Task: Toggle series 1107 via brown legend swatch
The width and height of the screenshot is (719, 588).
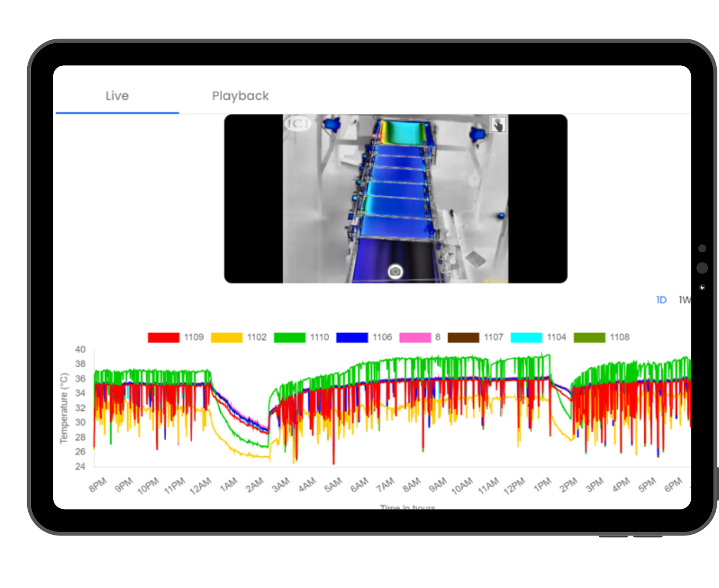Action: click(x=463, y=337)
